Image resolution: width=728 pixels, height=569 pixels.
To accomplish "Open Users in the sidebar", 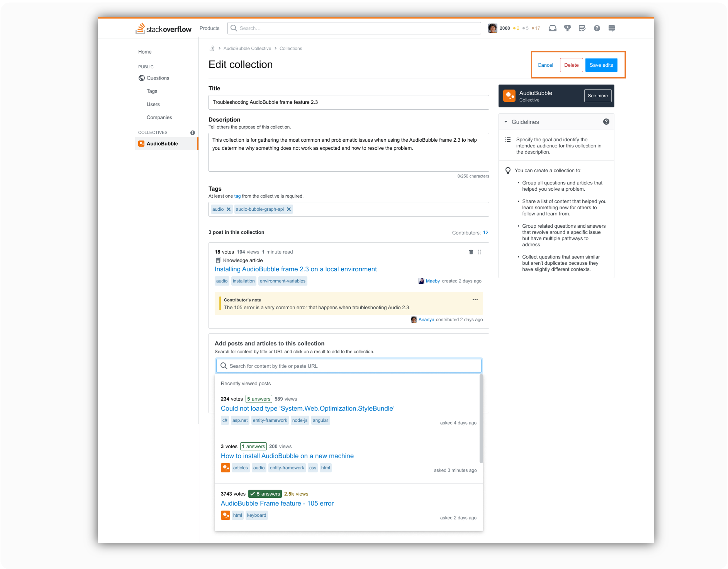I will coord(153,104).
